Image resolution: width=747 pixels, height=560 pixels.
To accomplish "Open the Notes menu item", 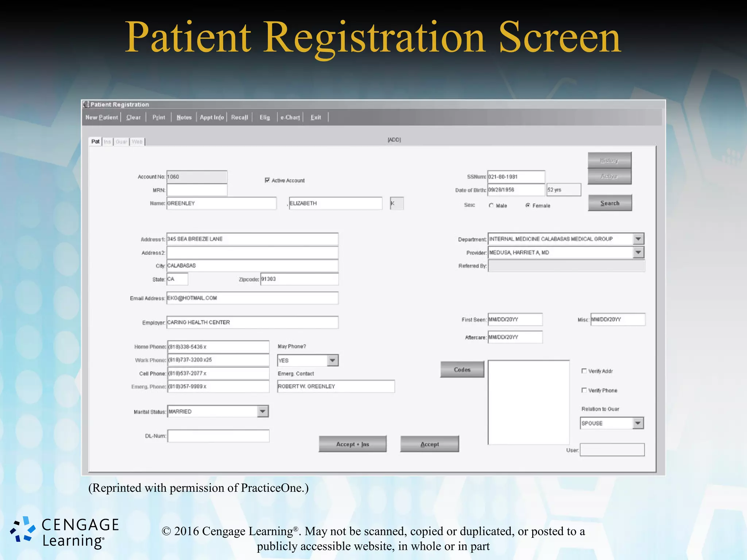I will point(184,117).
